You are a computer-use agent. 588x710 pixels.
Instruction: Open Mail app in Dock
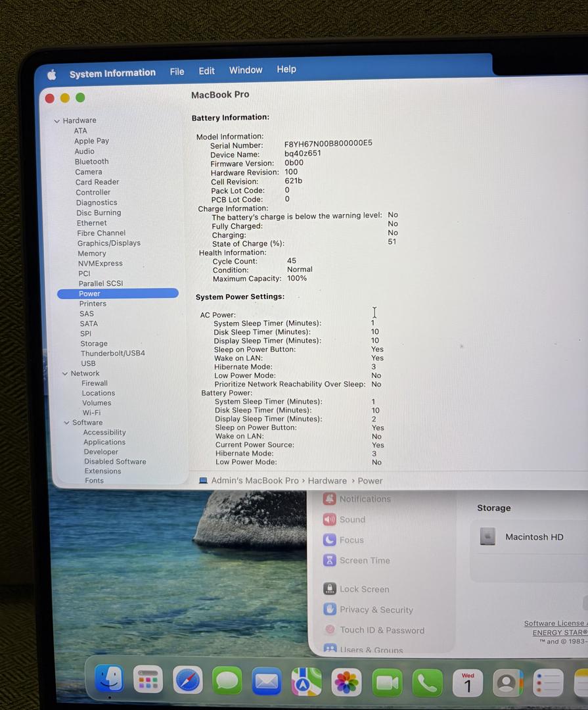click(x=267, y=682)
